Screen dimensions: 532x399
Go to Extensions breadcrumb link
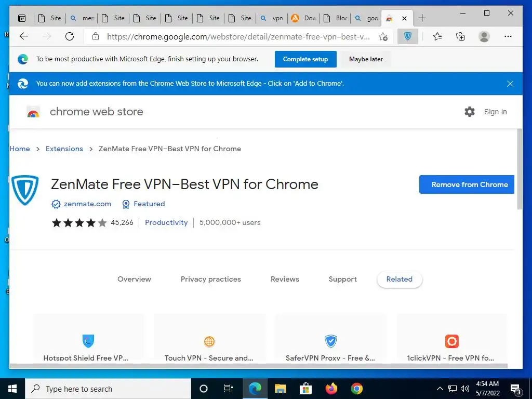pyautogui.click(x=64, y=149)
